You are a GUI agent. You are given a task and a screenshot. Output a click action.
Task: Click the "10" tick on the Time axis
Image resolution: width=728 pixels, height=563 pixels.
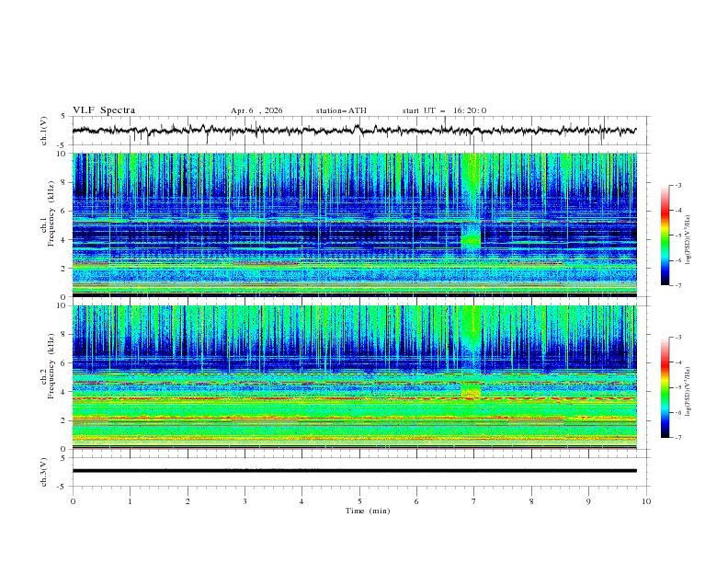(x=646, y=501)
